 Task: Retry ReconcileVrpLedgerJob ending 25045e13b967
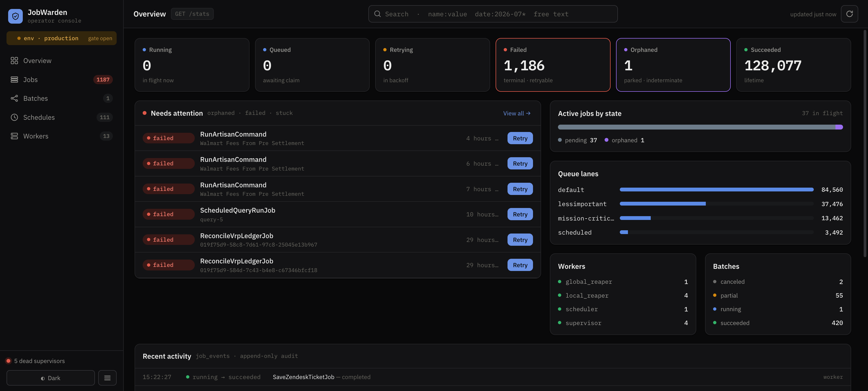(x=520, y=240)
